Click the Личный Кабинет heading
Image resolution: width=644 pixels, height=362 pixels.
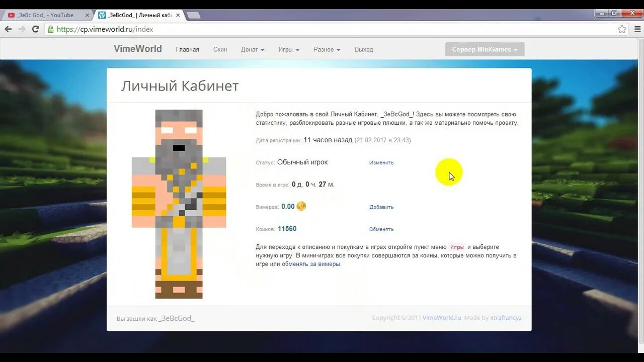tap(180, 86)
